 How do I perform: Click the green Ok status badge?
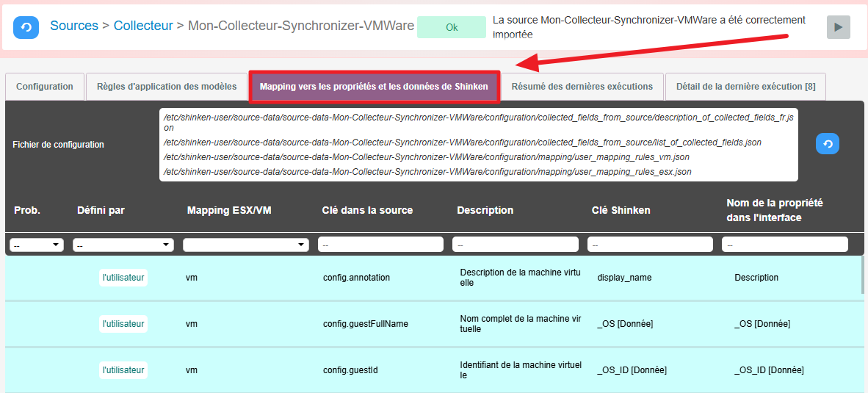pos(452,27)
